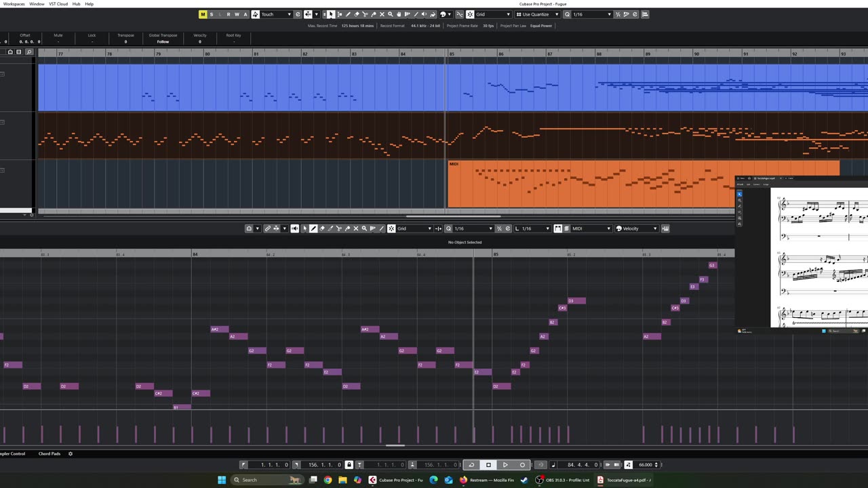Open Cubase Pro Project from the taskbar
The height and width of the screenshot is (488, 868).
(396, 480)
